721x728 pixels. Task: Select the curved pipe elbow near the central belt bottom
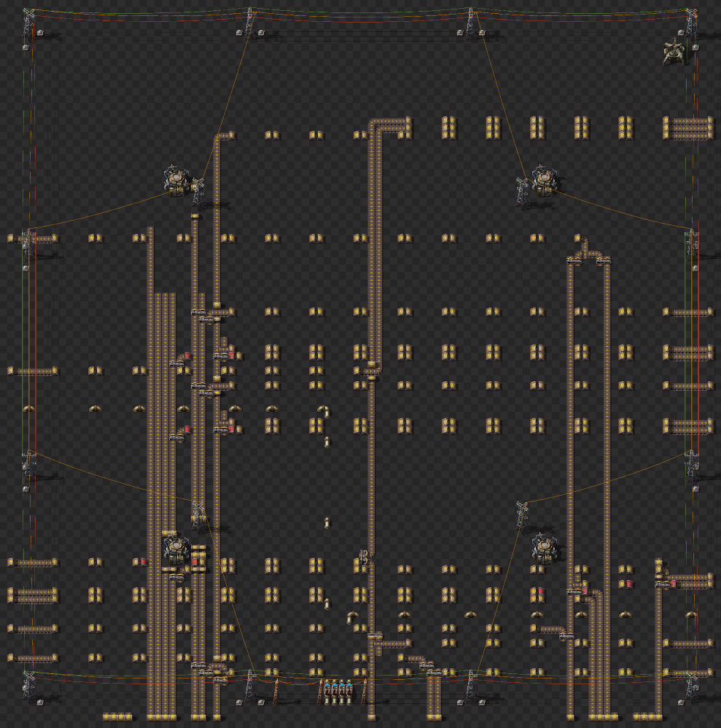click(x=353, y=617)
